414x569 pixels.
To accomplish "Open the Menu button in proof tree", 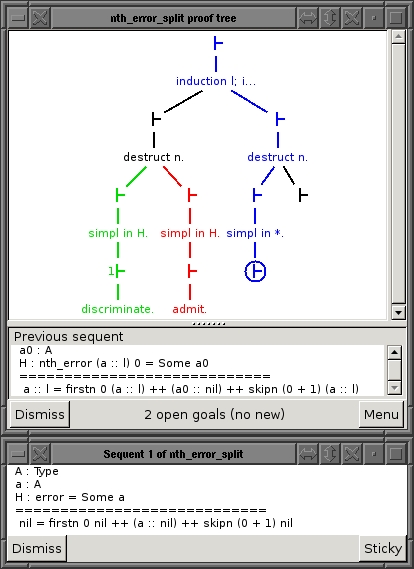I will point(381,414).
